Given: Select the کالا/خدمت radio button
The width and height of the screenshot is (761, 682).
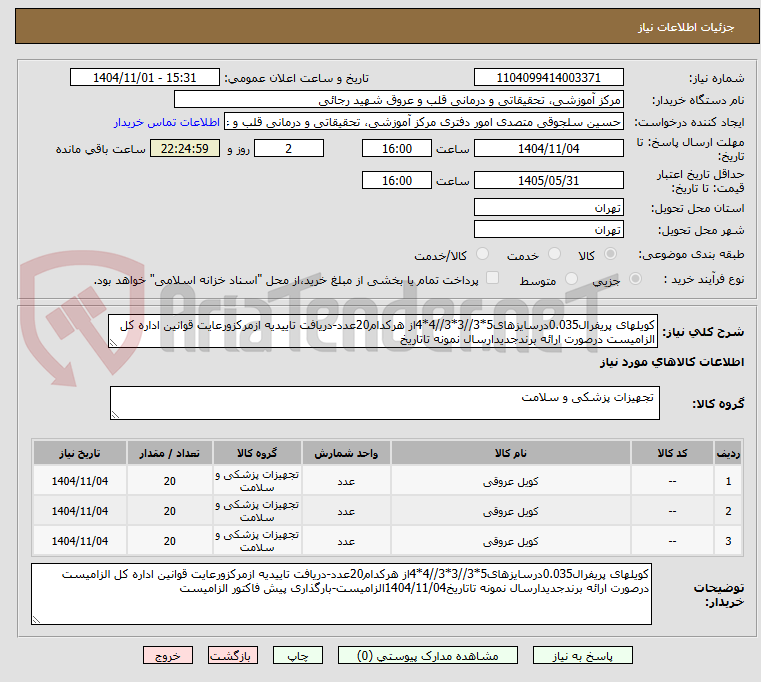Looking at the screenshot, I should tap(482, 254).
